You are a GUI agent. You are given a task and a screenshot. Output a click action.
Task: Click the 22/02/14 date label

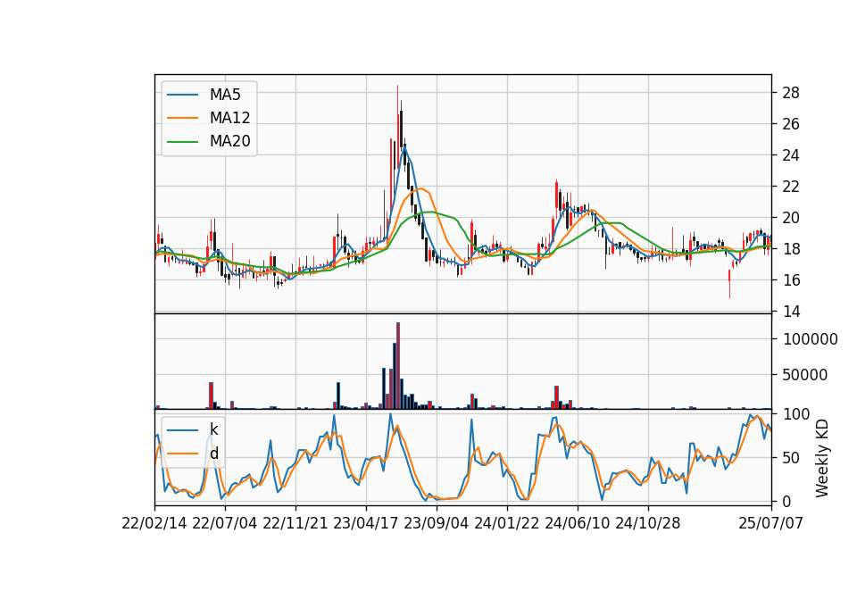point(154,523)
